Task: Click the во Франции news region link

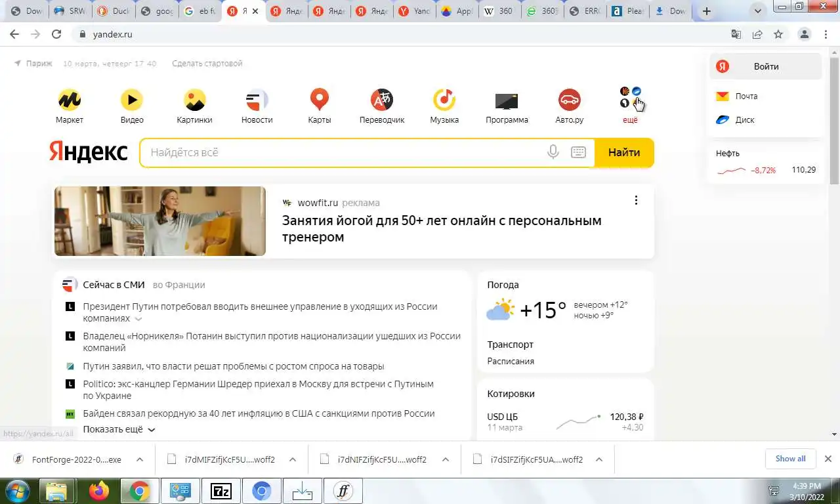Action: click(178, 285)
